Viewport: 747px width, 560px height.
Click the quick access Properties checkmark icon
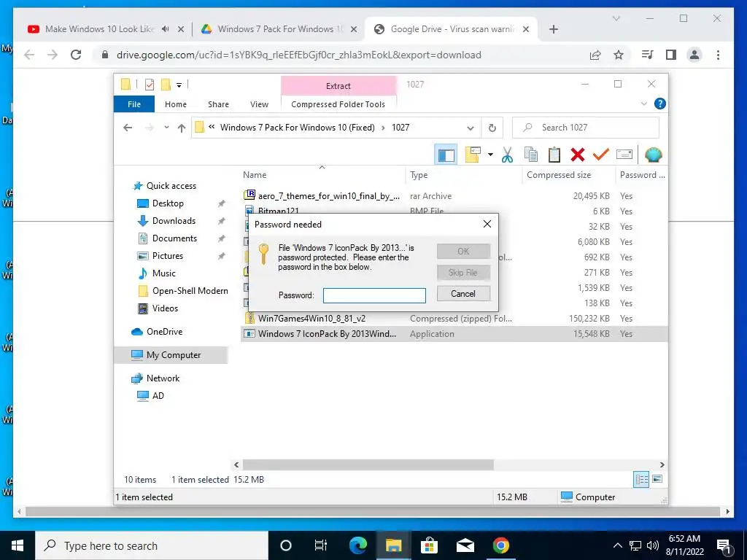(x=150, y=85)
